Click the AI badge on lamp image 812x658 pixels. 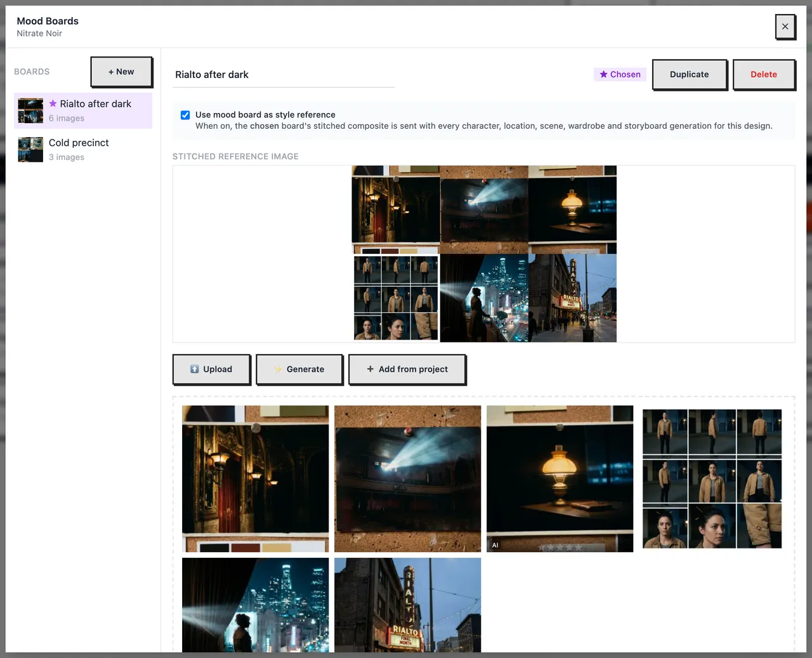[x=495, y=545]
